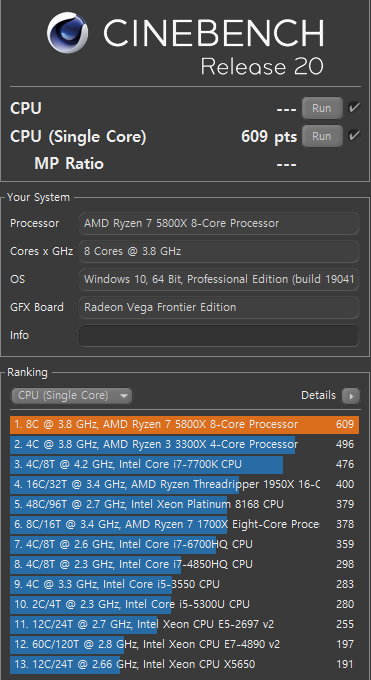Select the Cores x GHz field
This screenshot has height=680, width=371.
pyautogui.click(x=219, y=251)
